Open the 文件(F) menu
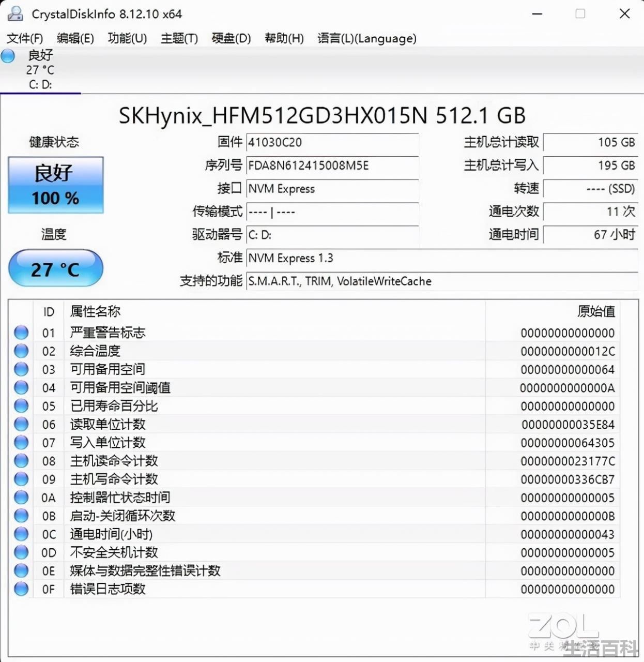The image size is (644, 662). (25, 38)
